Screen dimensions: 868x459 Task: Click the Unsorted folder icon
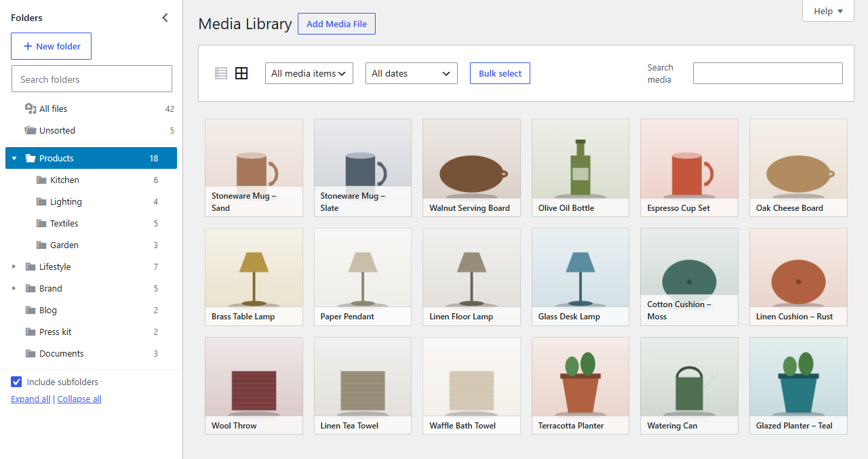pyautogui.click(x=31, y=130)
